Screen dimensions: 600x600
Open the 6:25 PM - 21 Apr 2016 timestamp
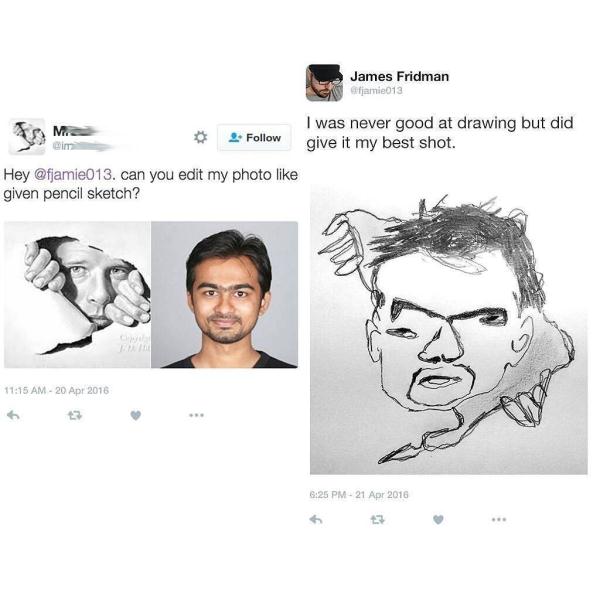point(359,495)
